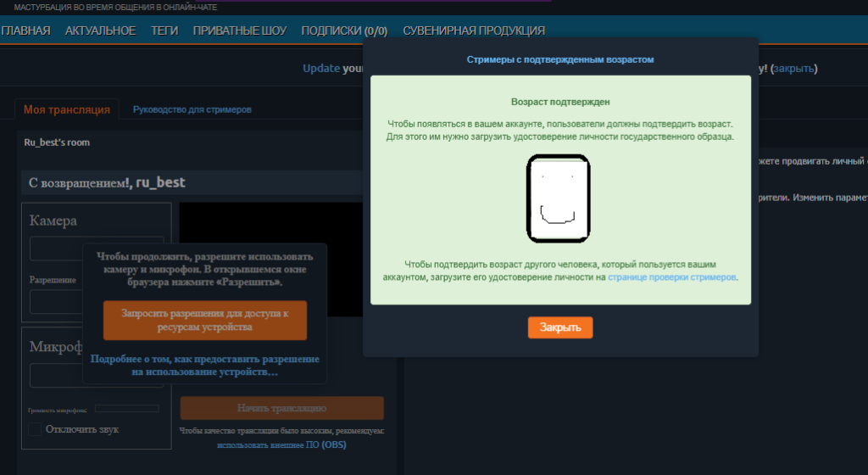Close the age verification dialog with Закрыть

(x=559, y=327)
